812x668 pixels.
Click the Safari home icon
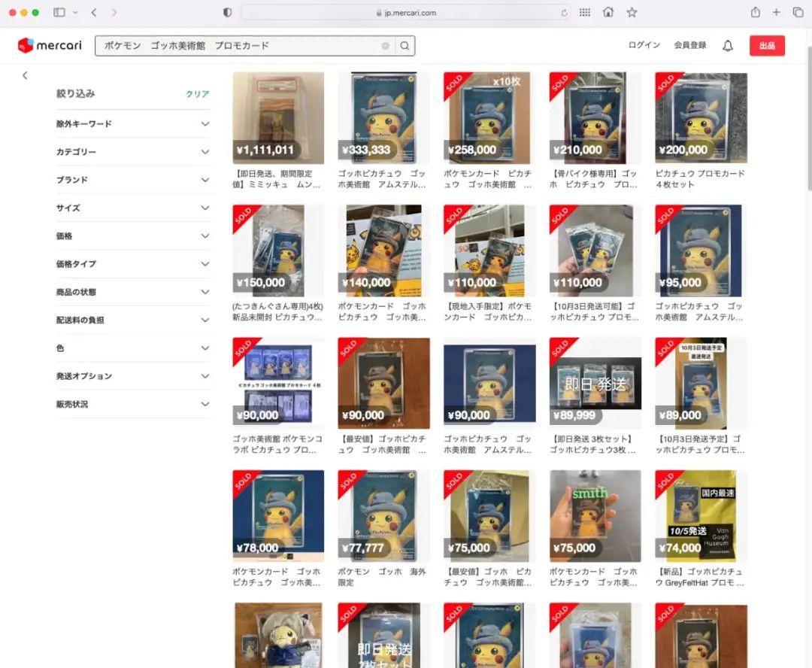point(608,12)
